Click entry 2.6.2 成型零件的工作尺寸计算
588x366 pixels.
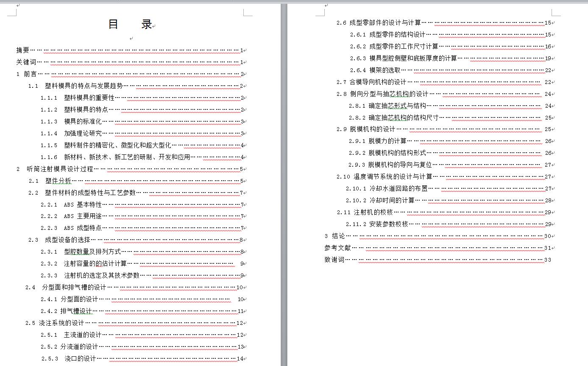pyautogui.click(x=451, y=46)
